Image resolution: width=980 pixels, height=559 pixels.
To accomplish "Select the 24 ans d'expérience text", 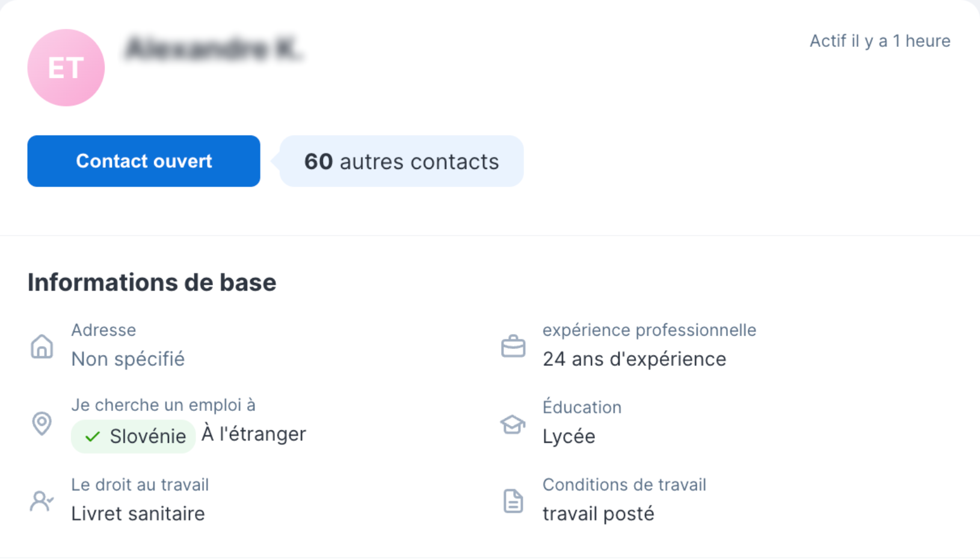I will pos(634,359).
